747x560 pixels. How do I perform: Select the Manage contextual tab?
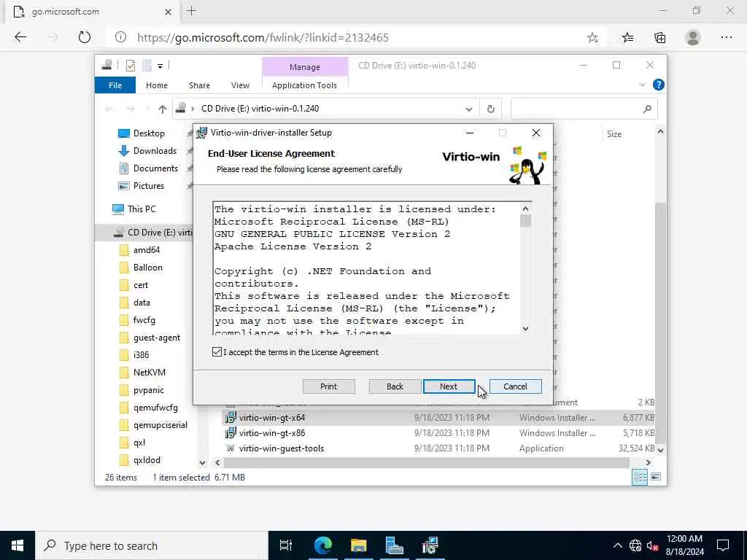pyautogui.click(x=305, y=67)
